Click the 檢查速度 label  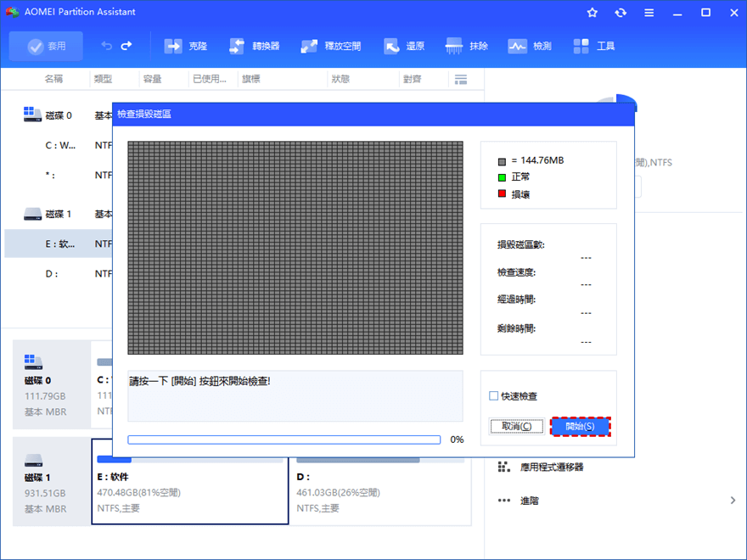pos(516,272)
